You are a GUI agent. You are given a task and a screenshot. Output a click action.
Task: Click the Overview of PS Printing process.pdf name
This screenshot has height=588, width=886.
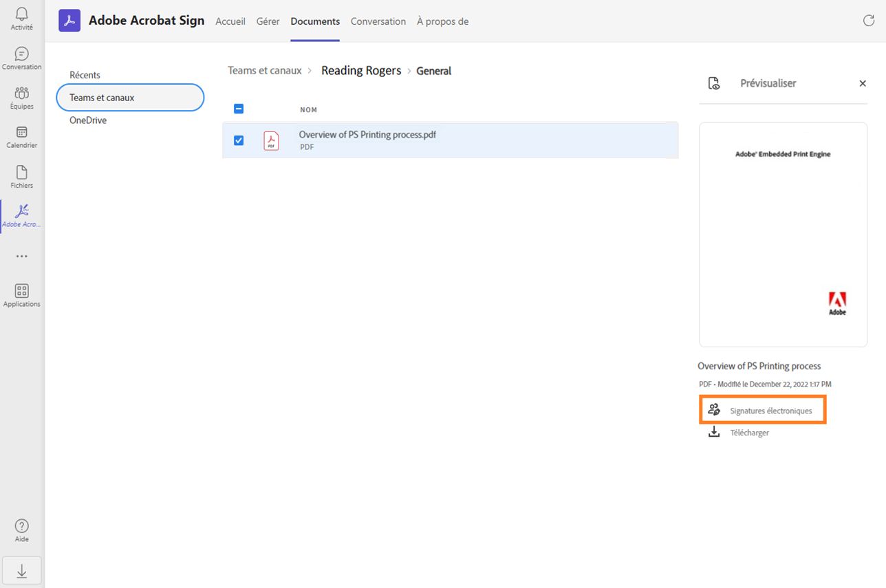point(367,135)
